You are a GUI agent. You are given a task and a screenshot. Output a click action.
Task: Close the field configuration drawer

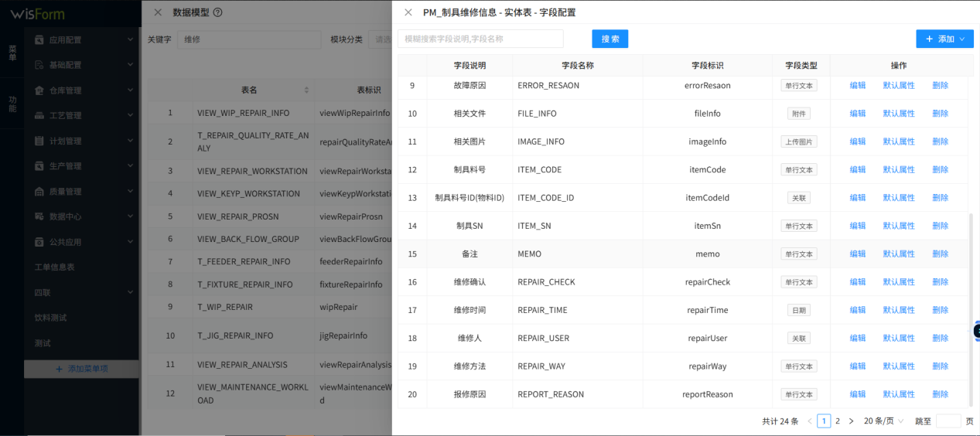pos(408,12)
